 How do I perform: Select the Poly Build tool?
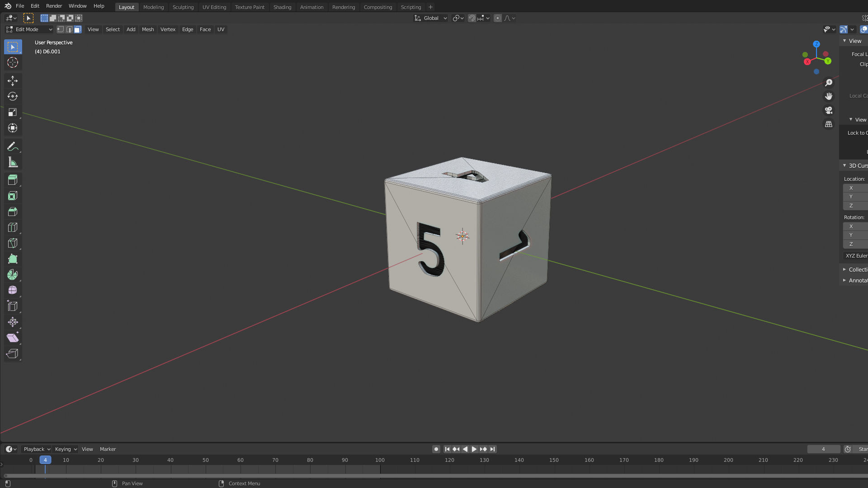click(x=13, y=259)
